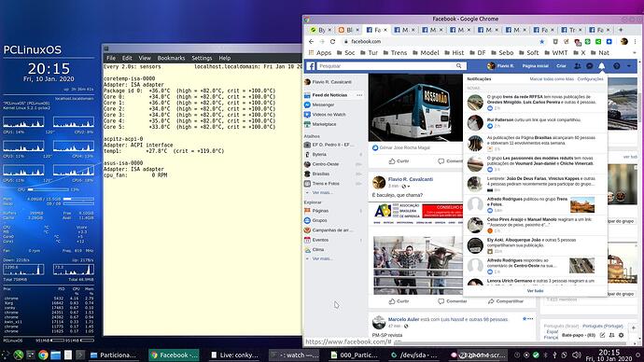Click the Facebook logo in the blue header

(312, 66)
